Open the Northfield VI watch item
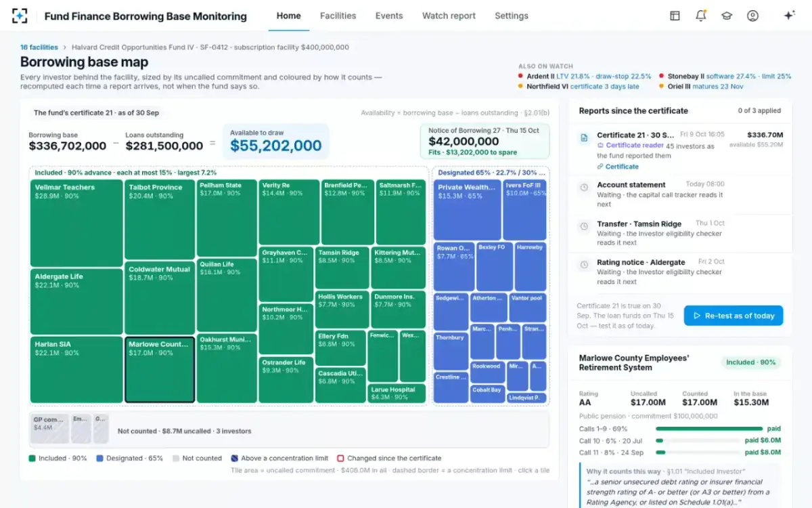This screenshot has height=508, width=812. [579, 87]
